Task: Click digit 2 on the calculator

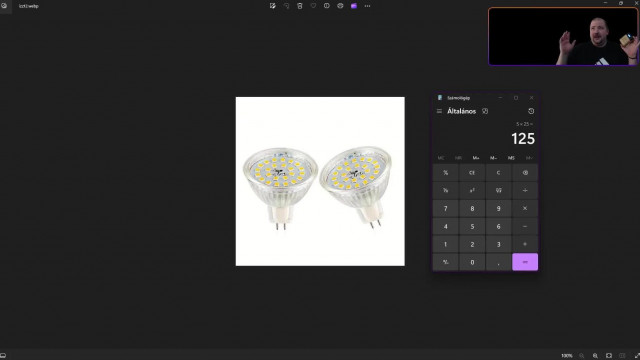Action: point(472,244)
